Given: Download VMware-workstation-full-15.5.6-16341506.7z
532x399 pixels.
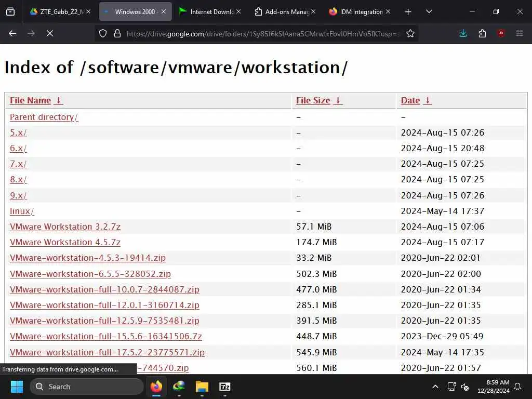Looking at the screenshot, I should (106, 336).
